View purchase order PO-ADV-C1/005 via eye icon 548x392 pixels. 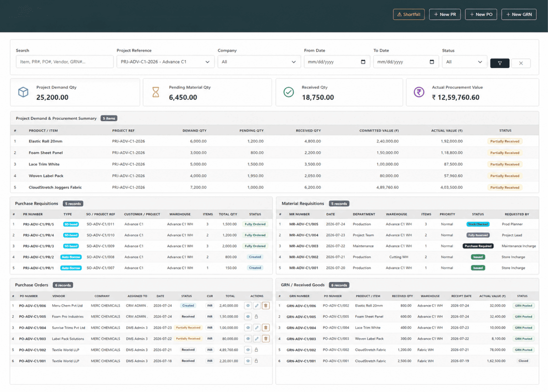248,316
